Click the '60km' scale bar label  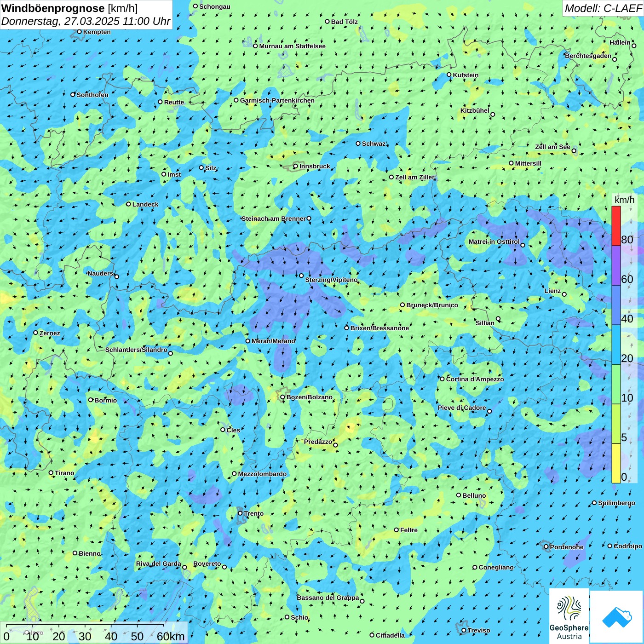coord(171,637)
